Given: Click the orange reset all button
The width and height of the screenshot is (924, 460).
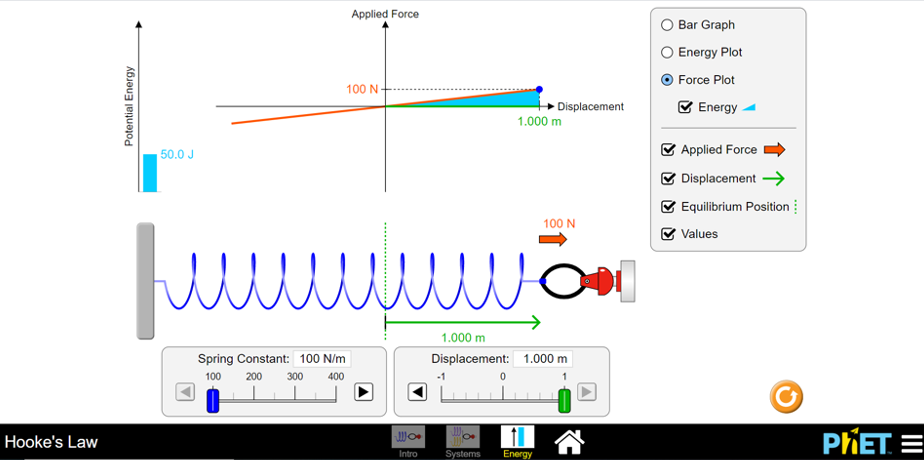Looking at the screenshot, I should [786, 396].
